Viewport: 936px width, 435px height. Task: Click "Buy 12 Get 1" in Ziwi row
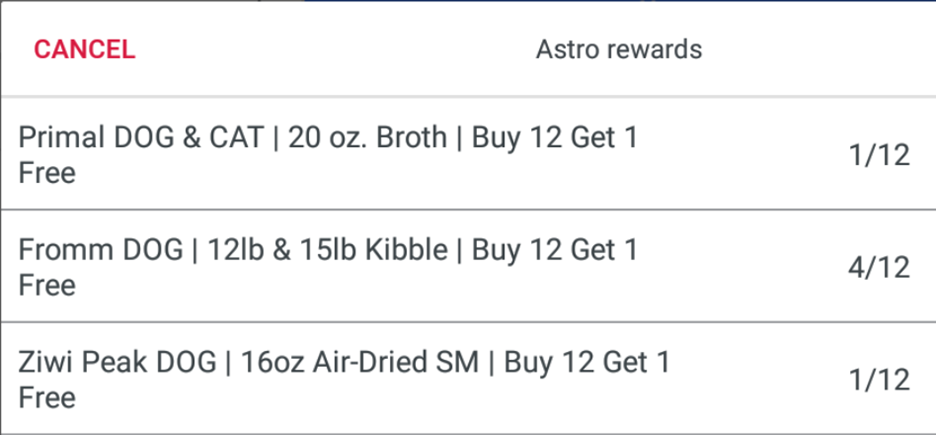[586, 362]
